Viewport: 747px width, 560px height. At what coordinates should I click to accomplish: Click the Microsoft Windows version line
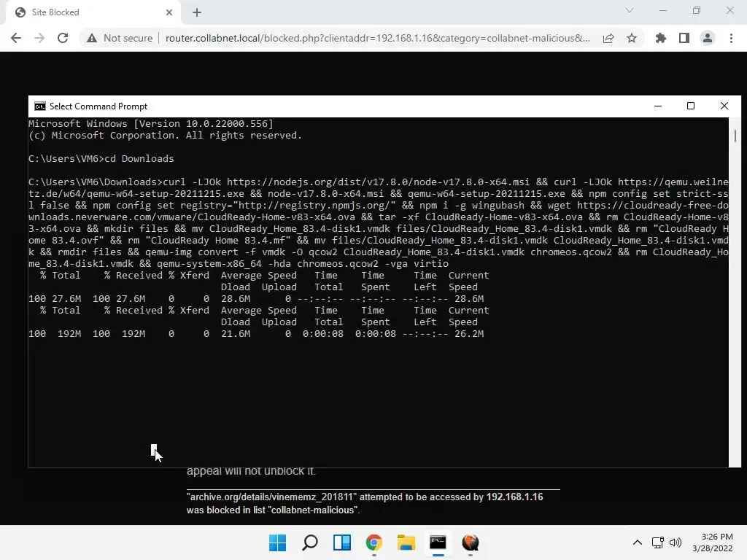pyautogui.click(x=150, y=124)
